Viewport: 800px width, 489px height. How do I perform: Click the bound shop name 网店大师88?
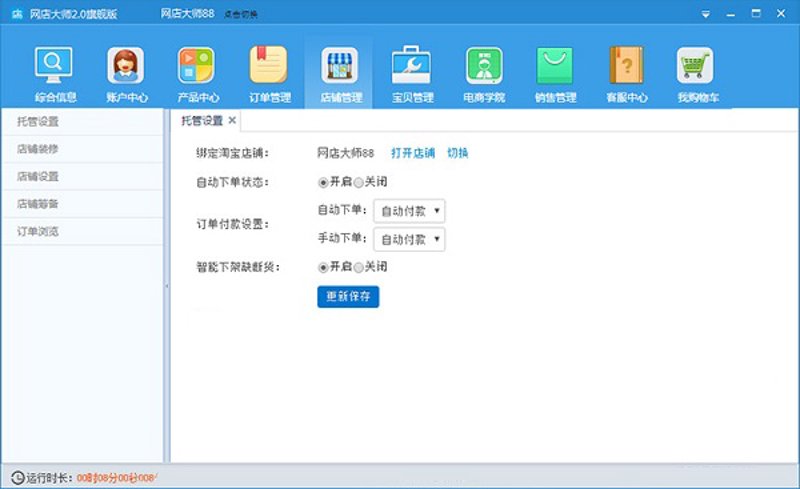coord(345,153)
